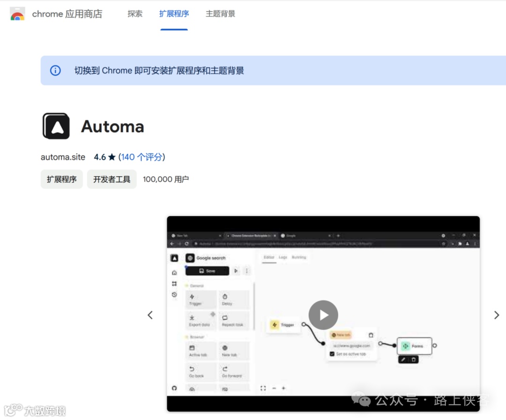Open the automa.site link
This screenshot has width=506, height=420.
click(x=63, y=157)
